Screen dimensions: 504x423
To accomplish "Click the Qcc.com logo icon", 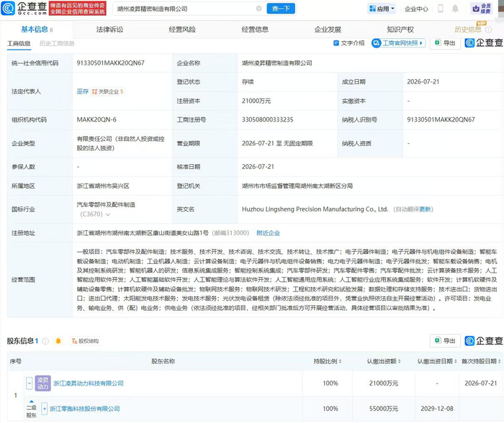I will [8, 9].
